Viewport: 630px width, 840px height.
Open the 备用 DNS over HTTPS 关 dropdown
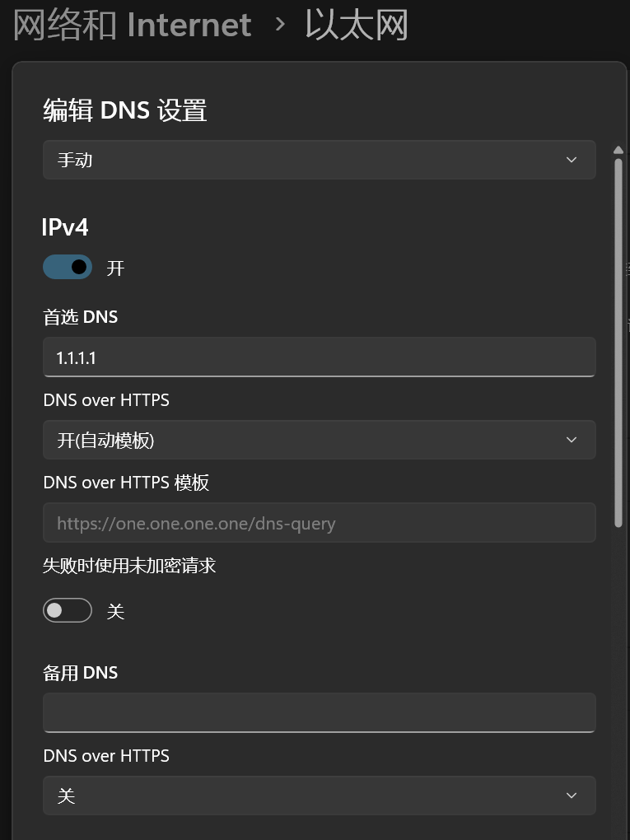click(319, 796)
